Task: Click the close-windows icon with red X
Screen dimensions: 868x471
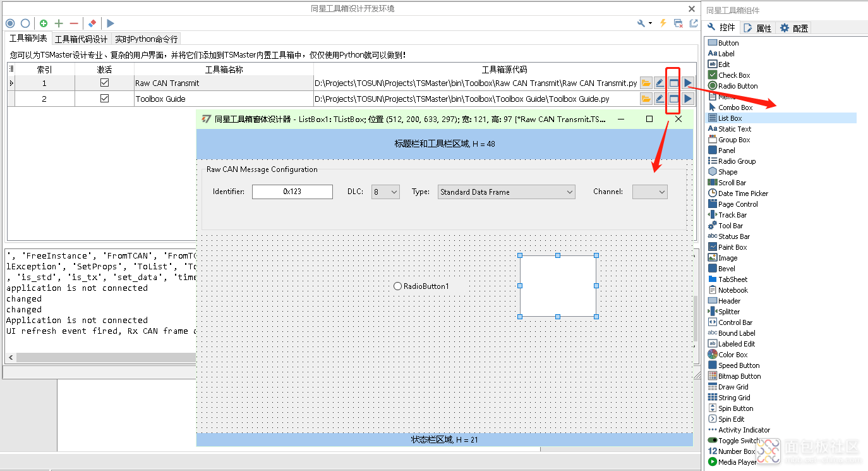Action: [x=678, y=23]
